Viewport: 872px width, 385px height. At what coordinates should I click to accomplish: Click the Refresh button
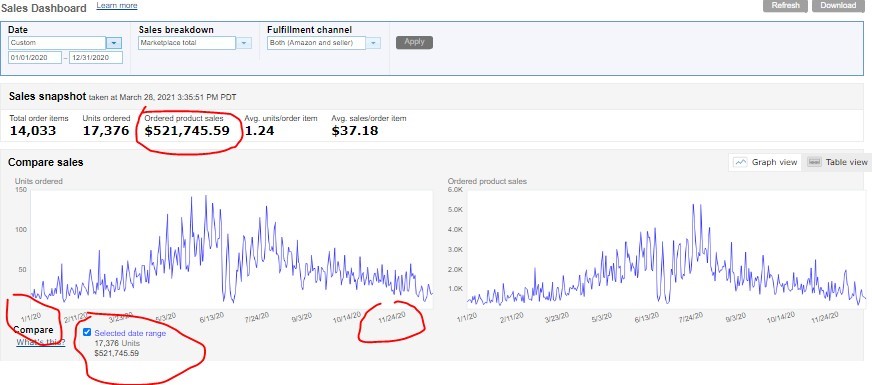[x=786, y=6]
